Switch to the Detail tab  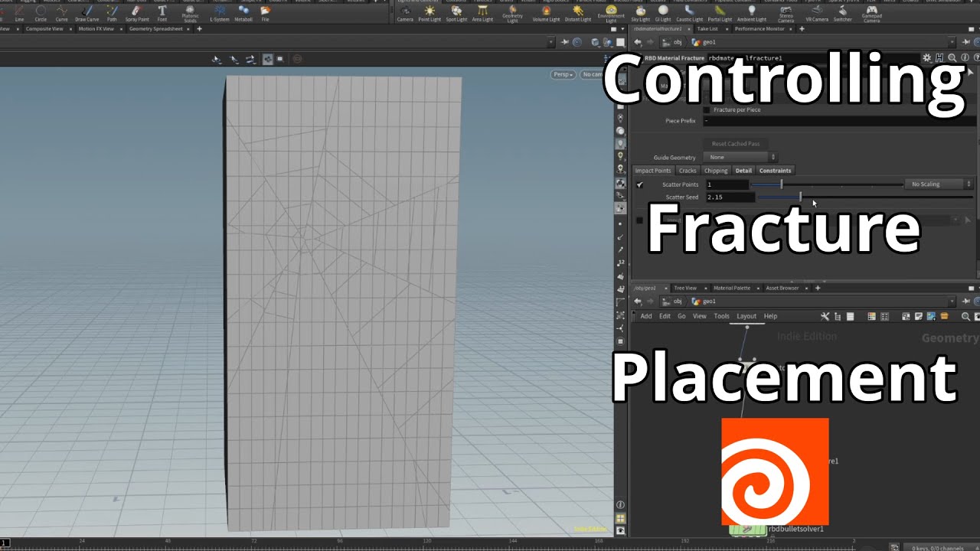click(743, 171)
